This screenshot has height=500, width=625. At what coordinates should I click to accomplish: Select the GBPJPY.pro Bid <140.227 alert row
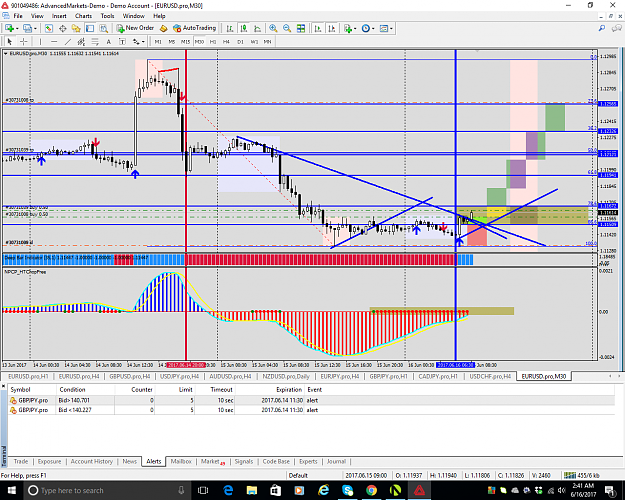[x=311, y=410]
